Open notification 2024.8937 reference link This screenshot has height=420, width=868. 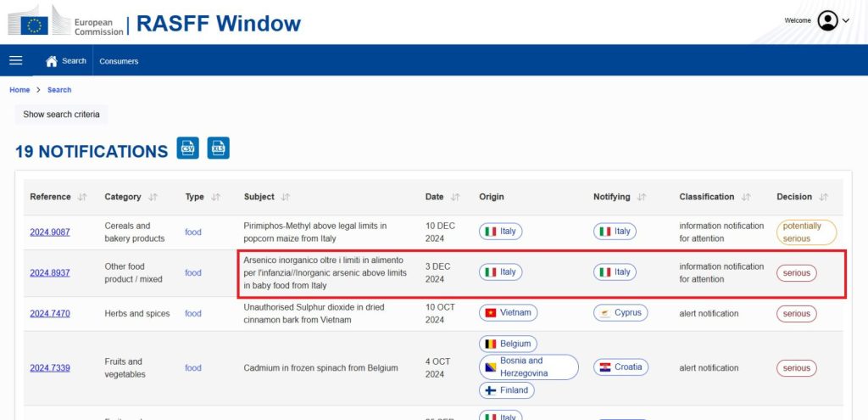[50, 272]
